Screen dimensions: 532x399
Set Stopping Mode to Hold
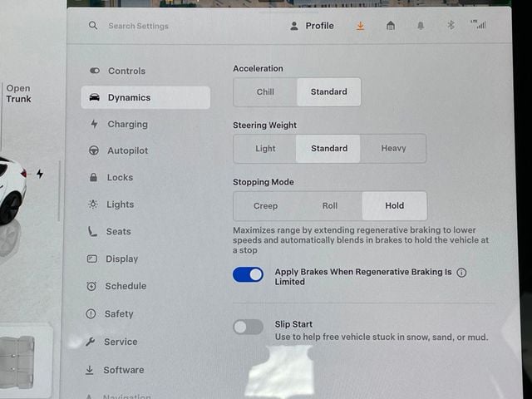click(395, 205)
